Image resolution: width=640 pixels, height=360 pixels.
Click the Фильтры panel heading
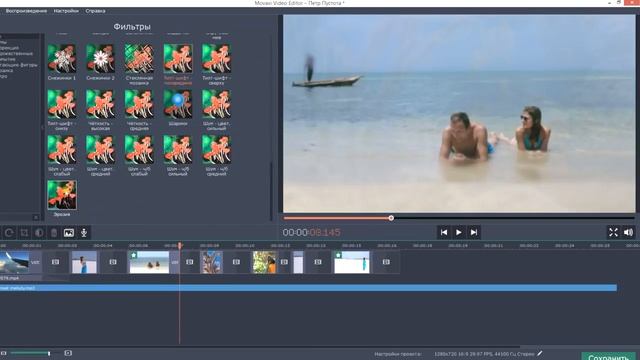click(x=132, y=27)
